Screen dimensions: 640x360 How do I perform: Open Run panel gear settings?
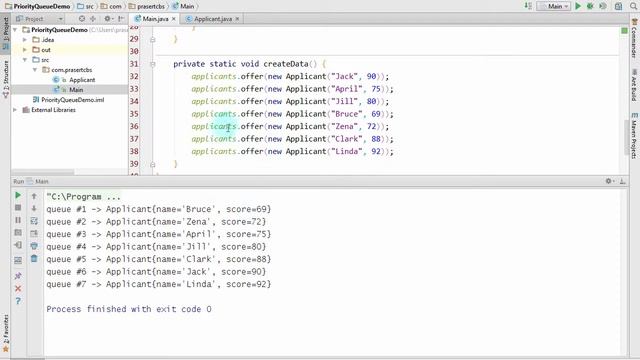[609, 181]
